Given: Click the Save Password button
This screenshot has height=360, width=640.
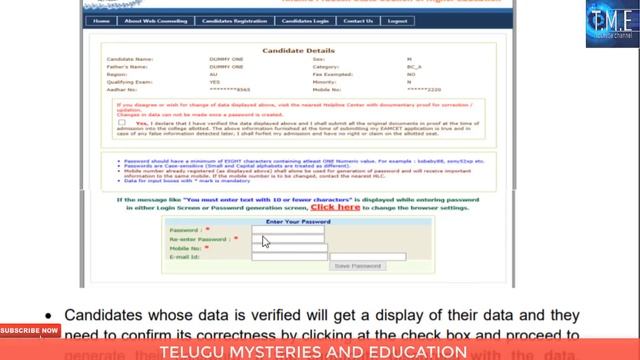Looking at the screenshot, I should (358, 266).
